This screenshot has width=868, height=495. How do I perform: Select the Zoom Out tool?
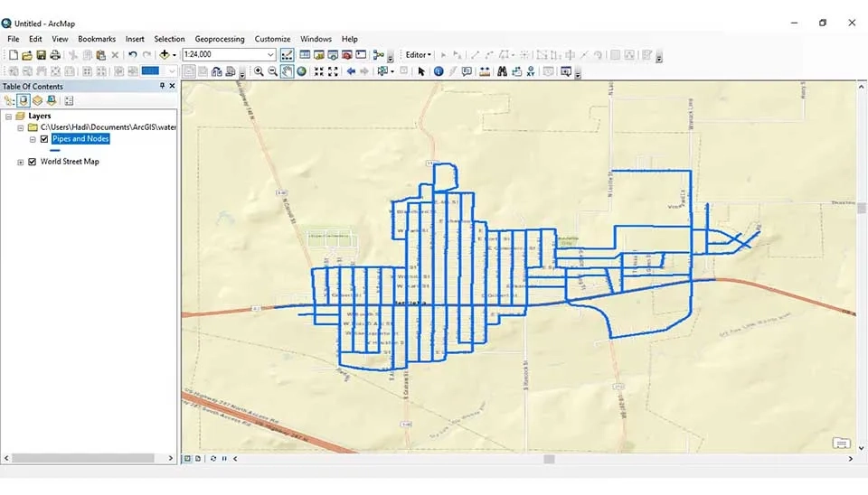(272, 71)
